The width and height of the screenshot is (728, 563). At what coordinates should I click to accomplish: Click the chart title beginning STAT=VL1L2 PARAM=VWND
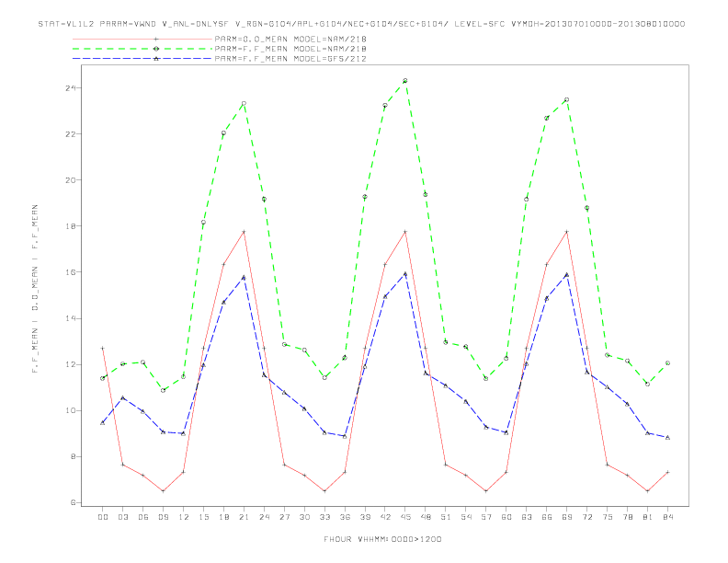pos(361,24)
